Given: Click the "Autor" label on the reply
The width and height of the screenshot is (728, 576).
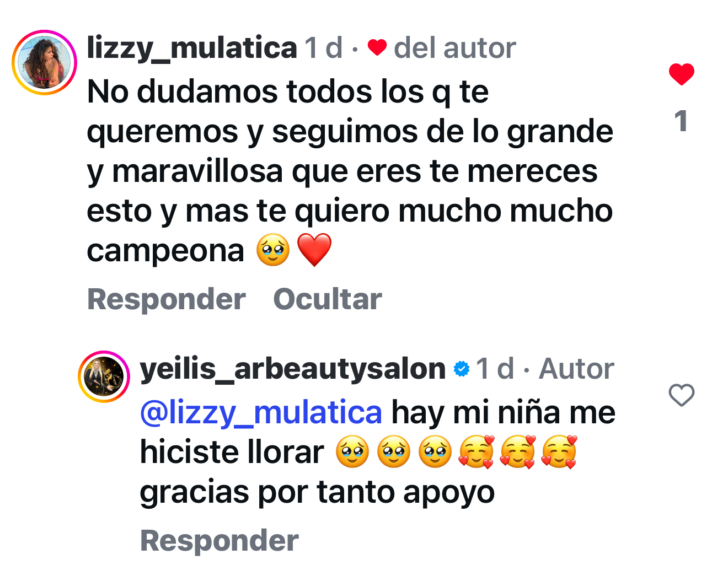Looking at the screenshot, I should coord(576,369).
